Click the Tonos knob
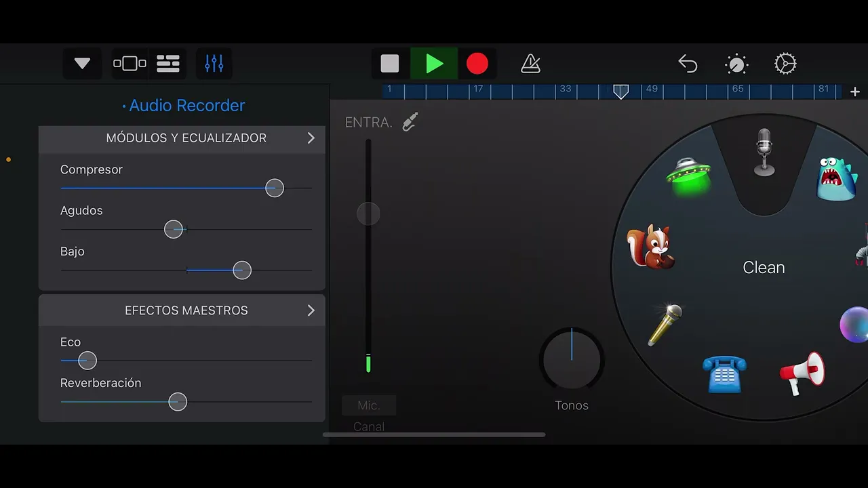The width and height of the screenshot is (868, 488). [572, 360]
